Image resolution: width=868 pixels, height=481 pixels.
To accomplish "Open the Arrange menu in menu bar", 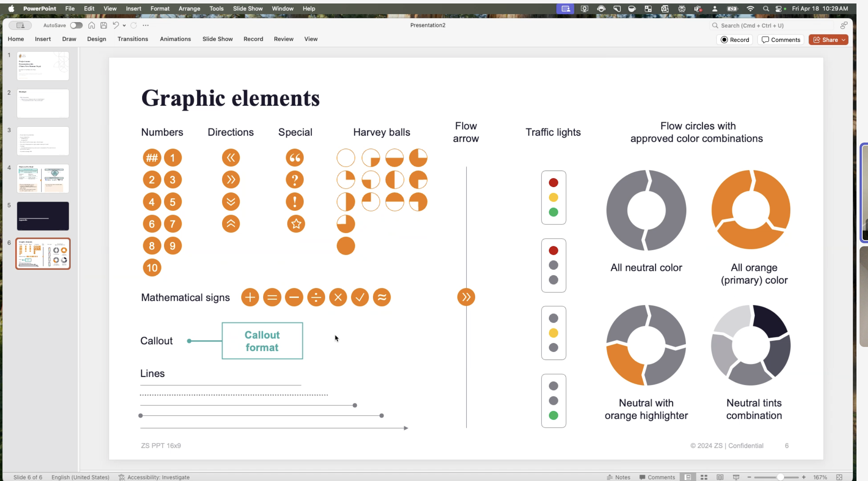I will [x=189, y=8].
